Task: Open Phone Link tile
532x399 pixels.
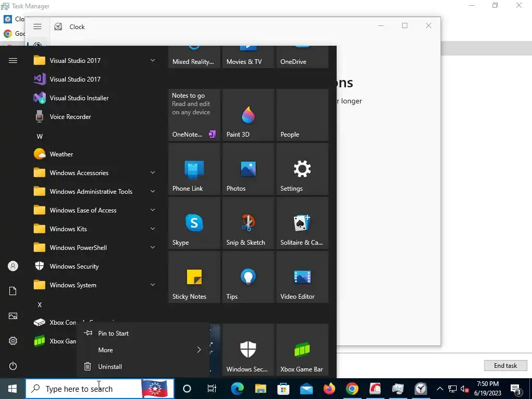Action: [x=194, y=169]
